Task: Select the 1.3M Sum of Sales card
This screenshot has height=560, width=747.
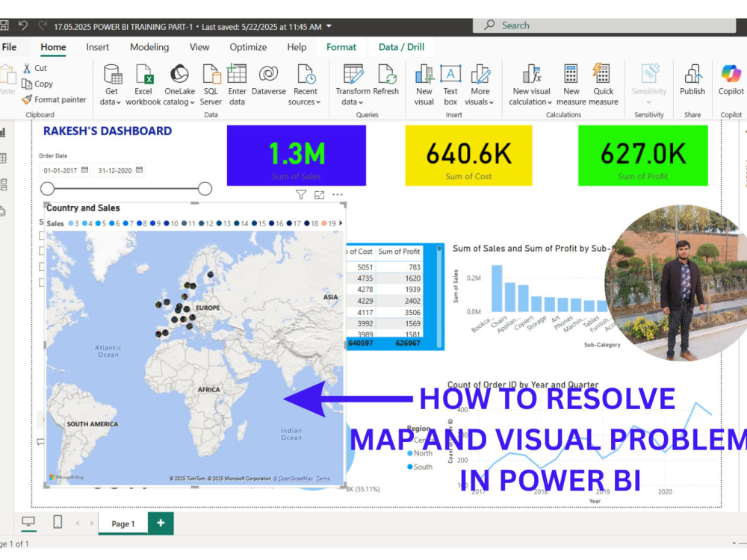Action: [297, 156]
